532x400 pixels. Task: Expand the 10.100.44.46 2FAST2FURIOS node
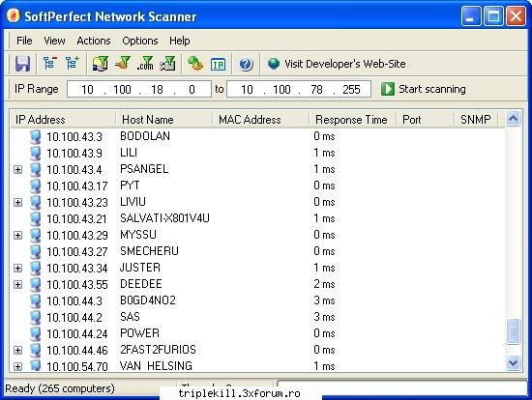pos(18,350)
